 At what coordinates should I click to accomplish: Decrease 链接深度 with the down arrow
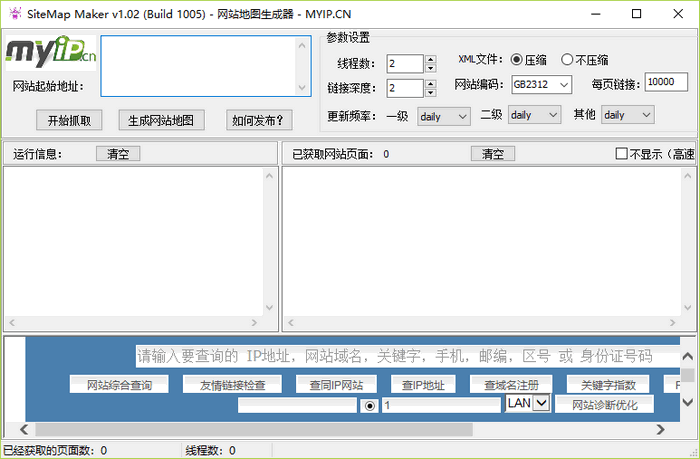[x=430, y=93]
